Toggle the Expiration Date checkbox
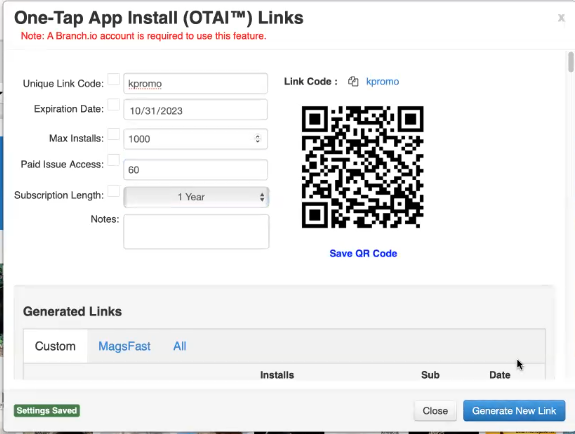The width and height of the screenshot is (575, 434). click(114, 105)
